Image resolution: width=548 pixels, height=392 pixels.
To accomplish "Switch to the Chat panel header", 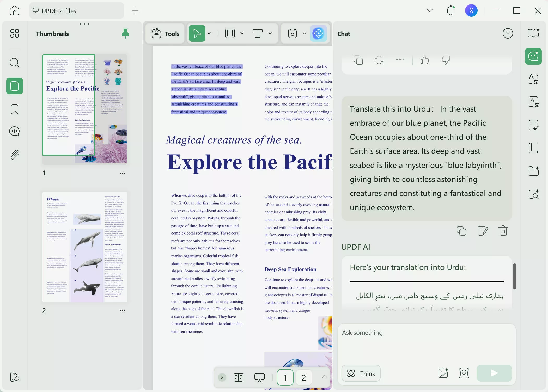I will pos(344,34).
